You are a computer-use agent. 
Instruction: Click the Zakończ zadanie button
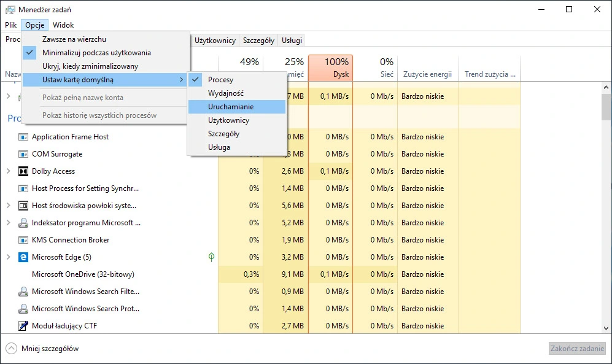tap(576, 349)
